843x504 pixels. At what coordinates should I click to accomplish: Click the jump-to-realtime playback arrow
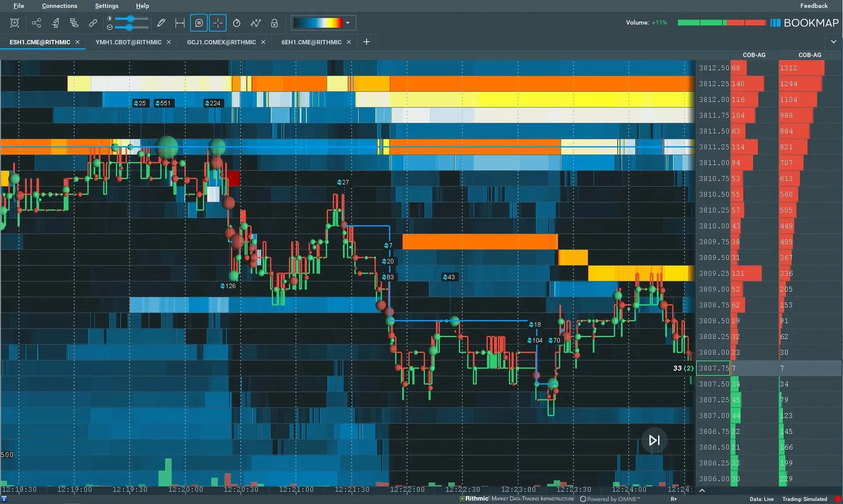(654, 440)
